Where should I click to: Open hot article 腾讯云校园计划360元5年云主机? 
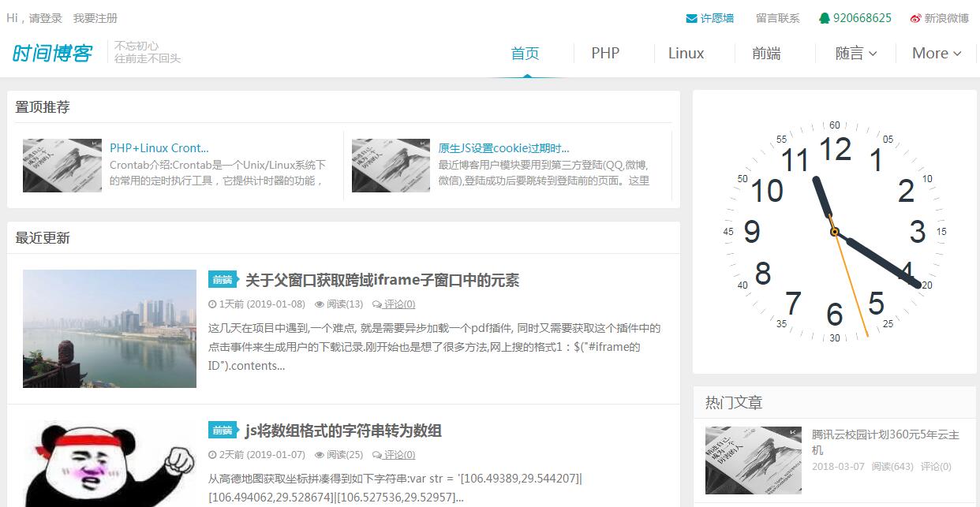(885, 442)
